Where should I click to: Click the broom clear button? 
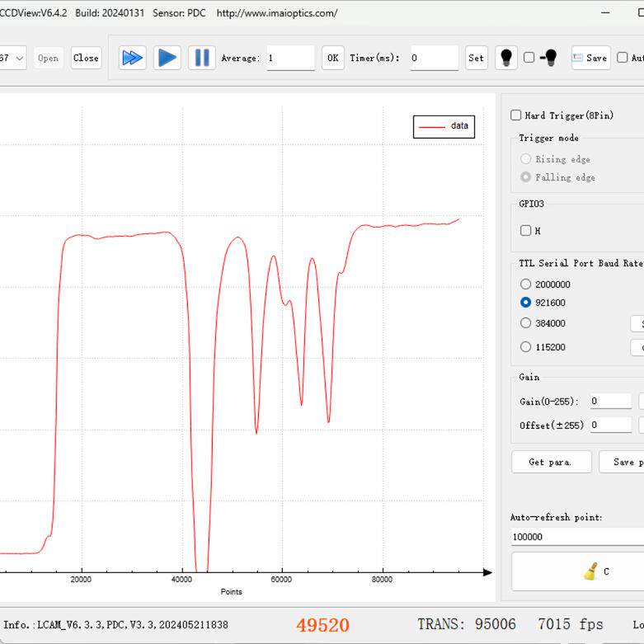pyautogui.click(x=578, y=571)
